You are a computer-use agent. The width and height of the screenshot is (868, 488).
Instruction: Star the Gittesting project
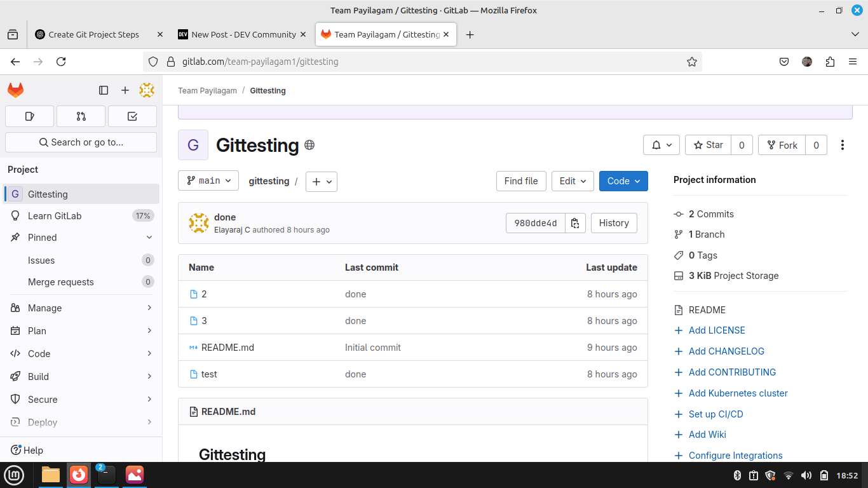click(709, 145)
